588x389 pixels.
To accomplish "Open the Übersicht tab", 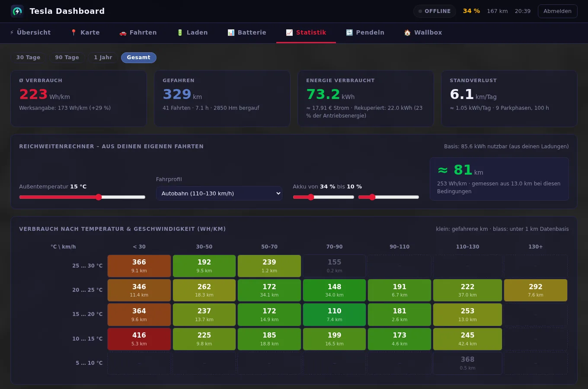I will click(30, 33).
